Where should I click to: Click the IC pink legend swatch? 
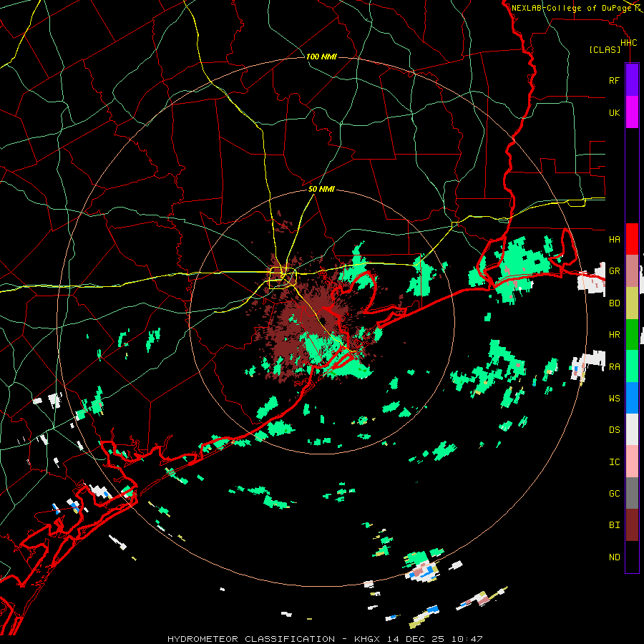[632, 462]
